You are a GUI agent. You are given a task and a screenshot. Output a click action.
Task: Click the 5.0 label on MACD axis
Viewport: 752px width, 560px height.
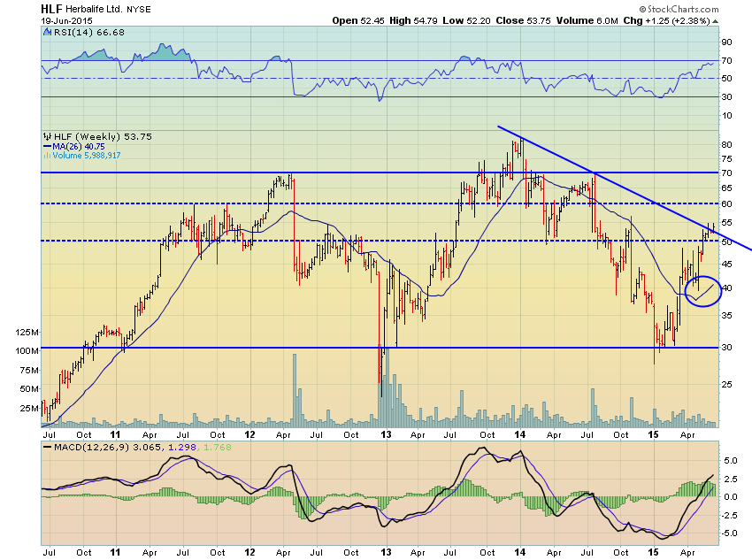(731, 461)
